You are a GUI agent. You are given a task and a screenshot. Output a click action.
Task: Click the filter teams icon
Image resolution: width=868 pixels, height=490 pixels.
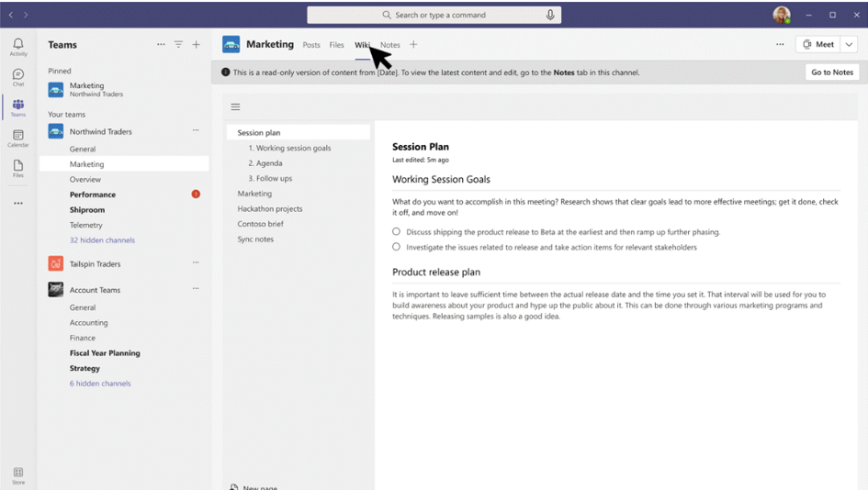(x=178, y=44)
